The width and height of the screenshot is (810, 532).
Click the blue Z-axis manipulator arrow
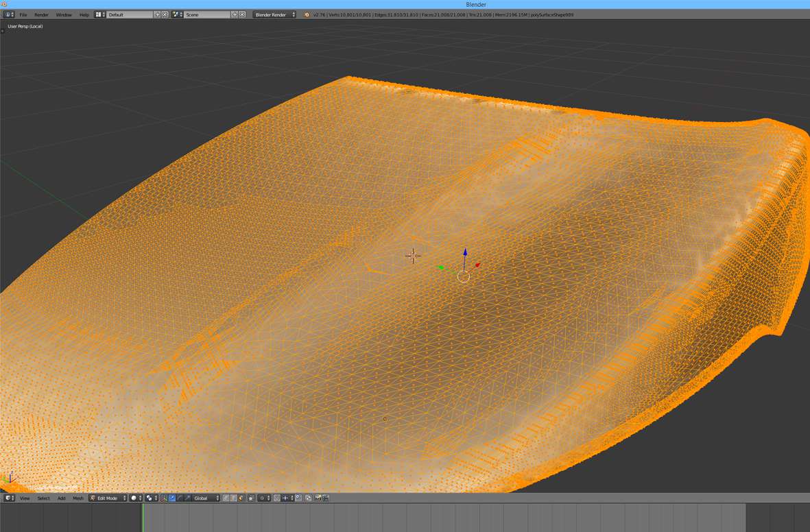point(465,252)
